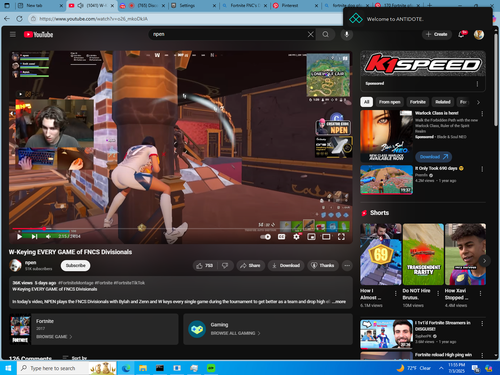Like the video
The height and width of the screenshot is (375, 500).
pyautogui.click(x=204, y=266)
